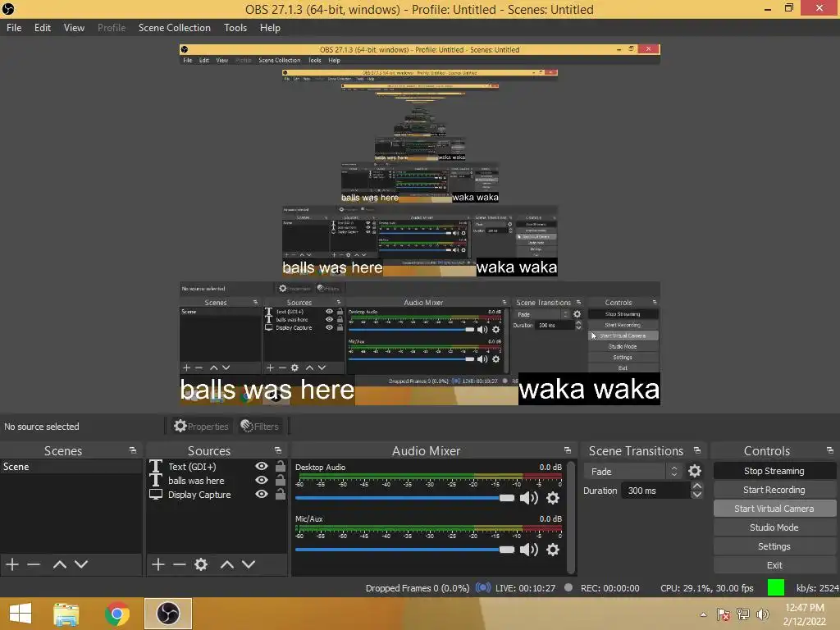Click the system volume tray icon
The image size is (840, 630).
point(762,614)
